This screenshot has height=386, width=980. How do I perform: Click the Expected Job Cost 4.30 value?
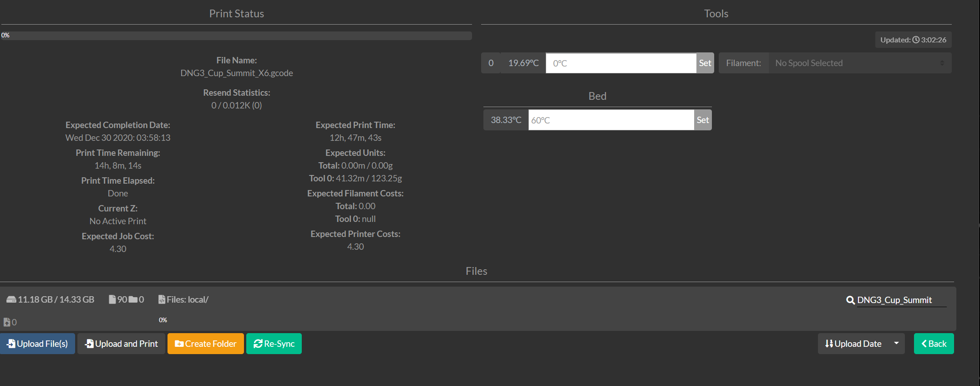point(118,249)
